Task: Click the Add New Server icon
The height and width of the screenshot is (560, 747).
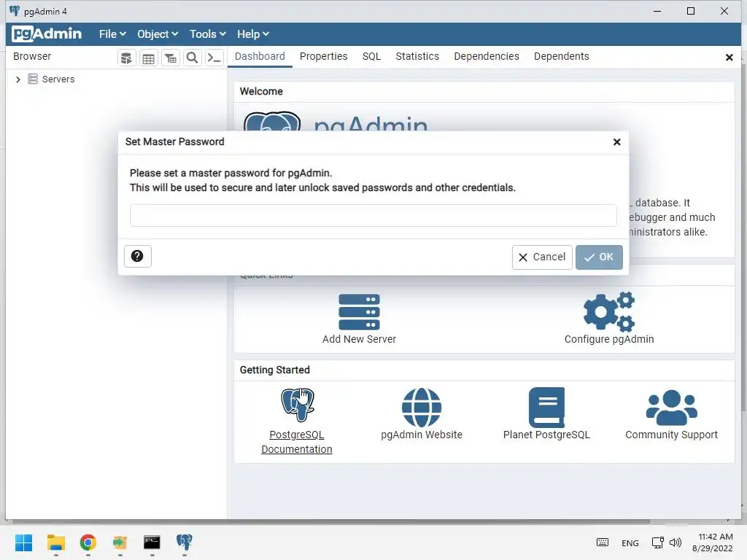Action: point(359,312)
